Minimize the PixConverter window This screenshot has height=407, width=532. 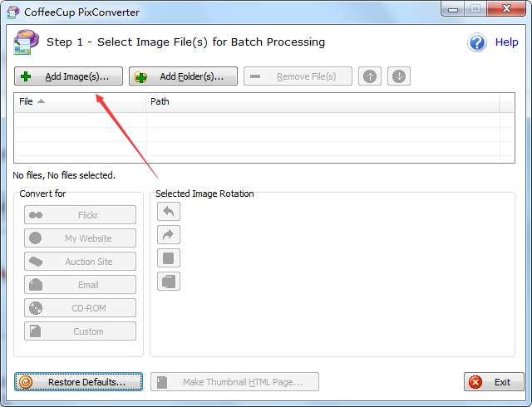[x=453, y=9]
